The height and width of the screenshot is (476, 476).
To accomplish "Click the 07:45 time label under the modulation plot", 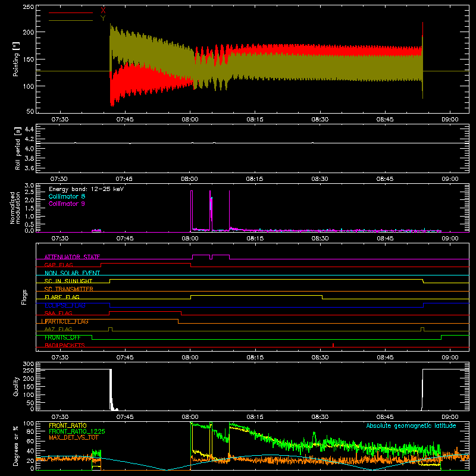I will click(x=125, y=239).
